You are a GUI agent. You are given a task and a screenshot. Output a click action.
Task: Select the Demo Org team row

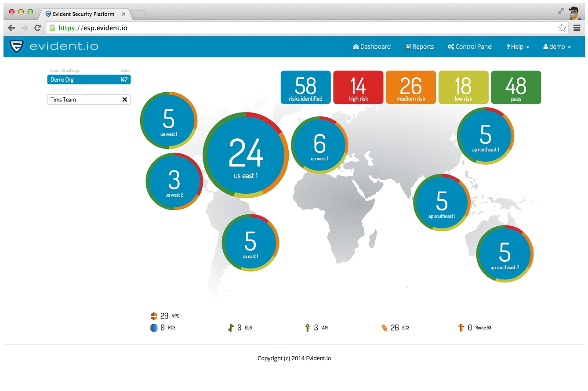pyautogui.click(x=89, y=80)
